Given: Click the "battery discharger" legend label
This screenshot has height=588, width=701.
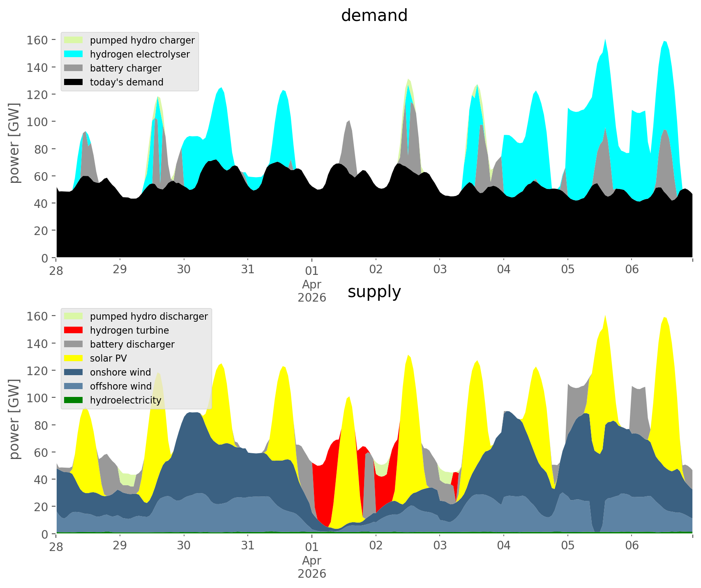Looking at the screenshot, I should (x=132, y=344).
